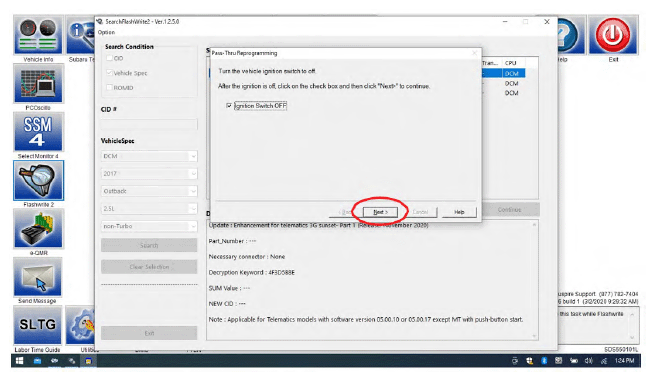Launch the Flashwrite 2 icon
This screenshot has height=381, width=655.
click(x=38, y=180)
